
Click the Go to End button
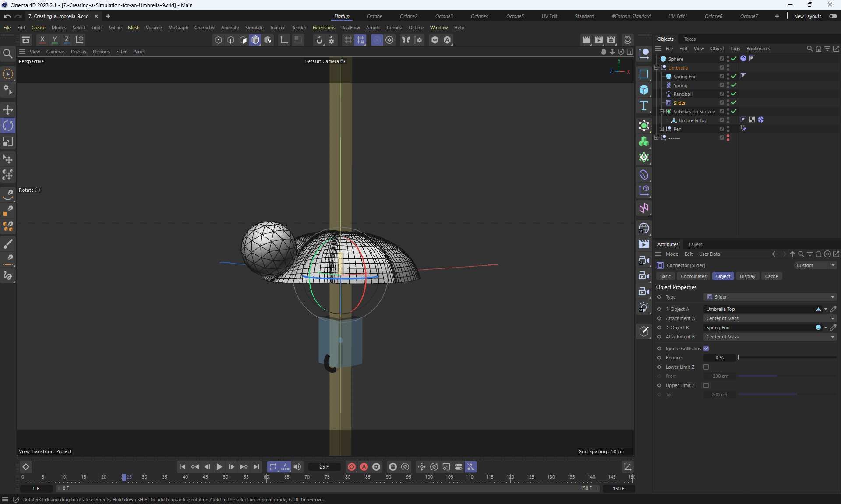(x=257, y=467)
